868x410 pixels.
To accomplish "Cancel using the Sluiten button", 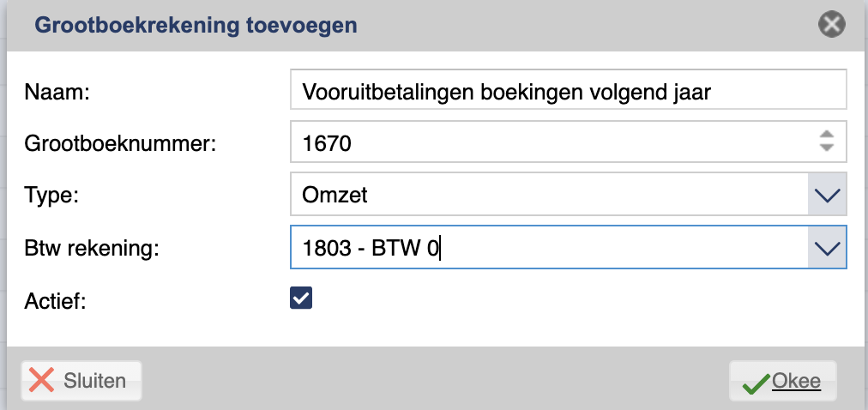I will point(81,381).
